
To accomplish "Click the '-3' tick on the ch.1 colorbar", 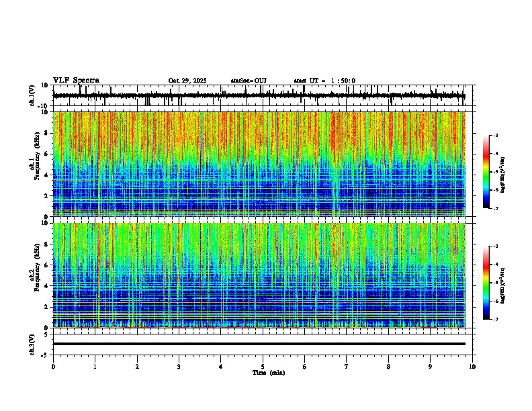I will point(496,136).
